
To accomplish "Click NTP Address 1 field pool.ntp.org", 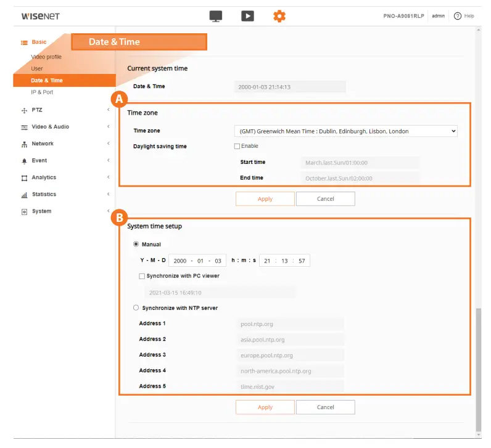I will click(x=291, y=324).
